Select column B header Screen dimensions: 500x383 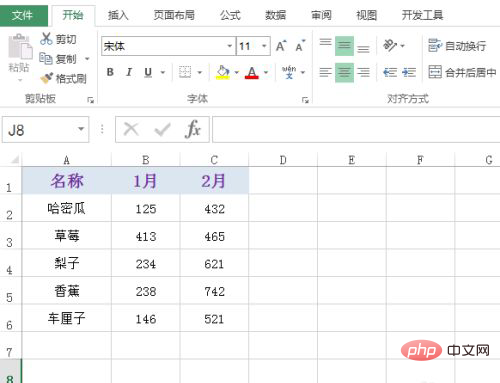pos(146,160)
